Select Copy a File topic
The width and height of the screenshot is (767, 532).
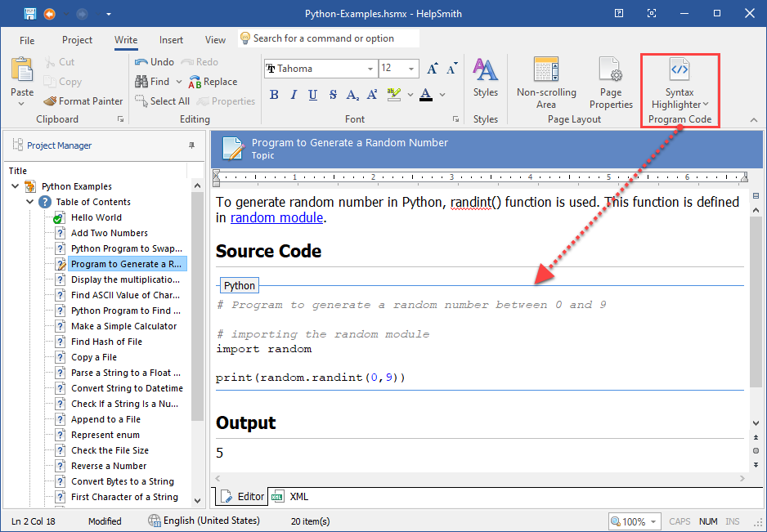94,357
